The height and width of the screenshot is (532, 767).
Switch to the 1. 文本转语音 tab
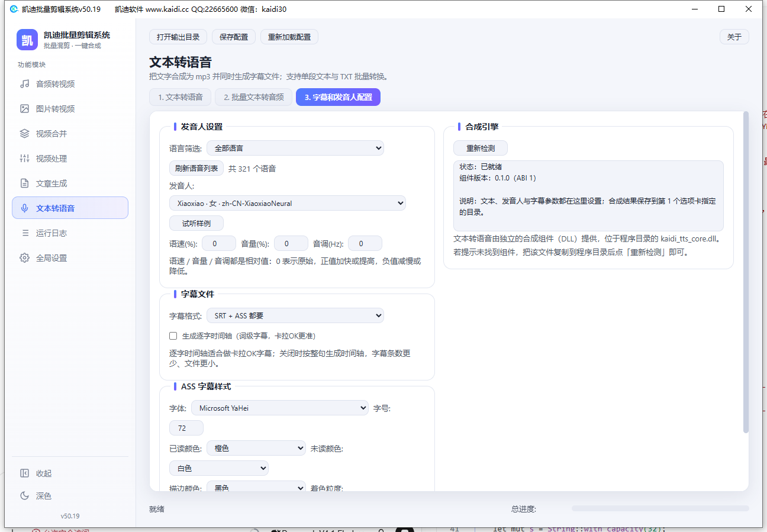(x=180, y=97)
